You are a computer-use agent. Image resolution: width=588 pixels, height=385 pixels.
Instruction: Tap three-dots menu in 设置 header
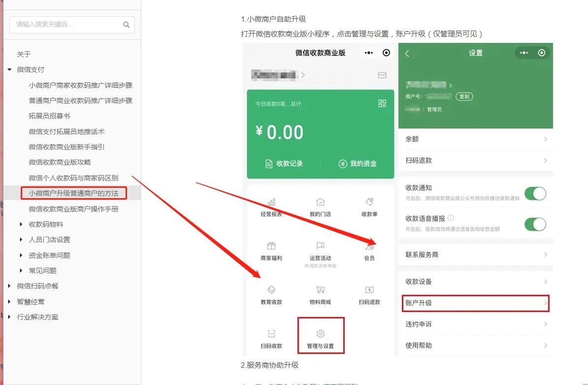[x=524, y=53]
